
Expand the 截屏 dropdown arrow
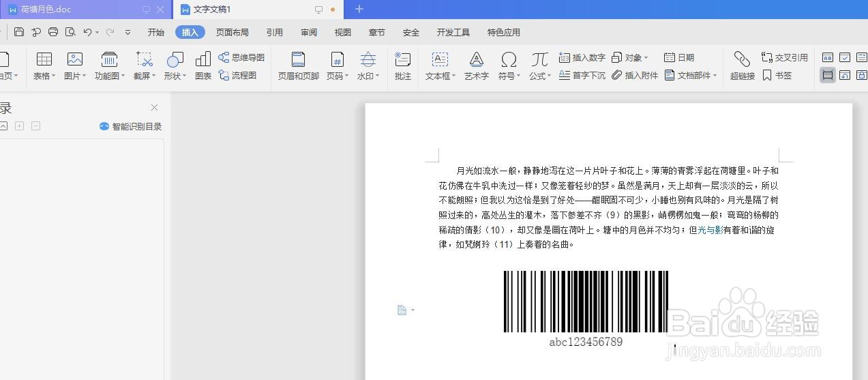click(153, 76)
